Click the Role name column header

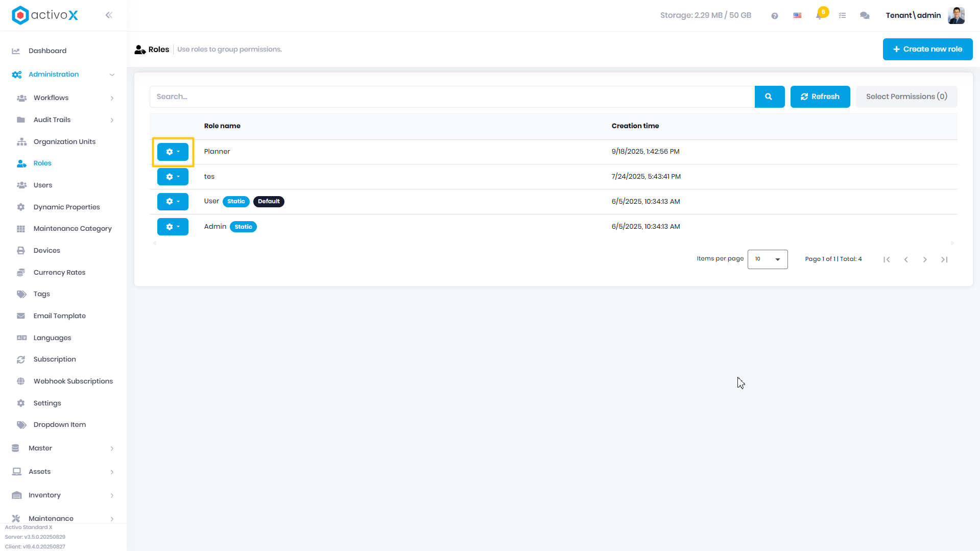point(222,126)
